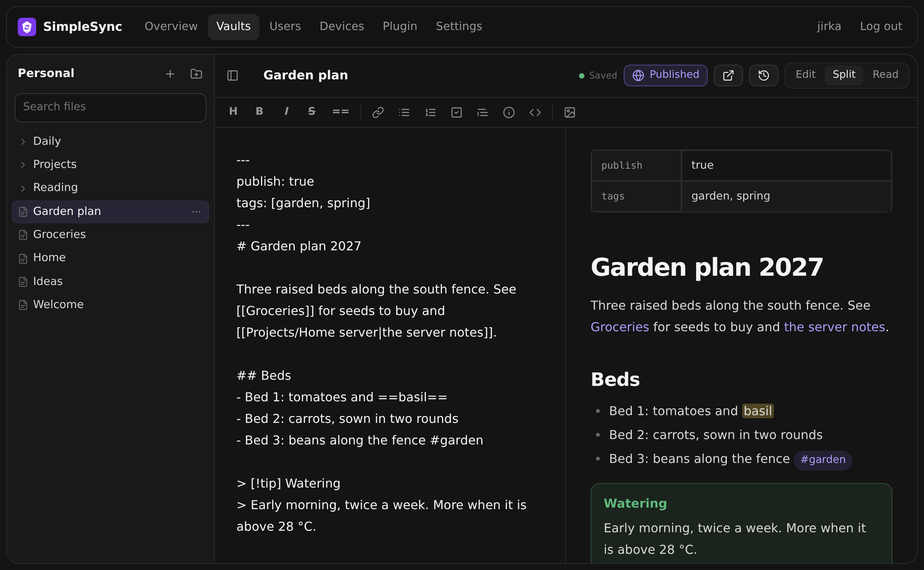Open the Welcome note
Image resolution: width=924 pixels, height=570 pixels.
click(110, 305)
